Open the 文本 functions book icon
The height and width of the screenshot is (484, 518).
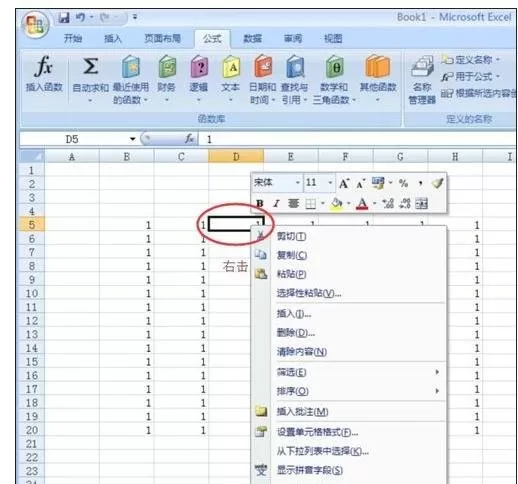click(231, 66)
